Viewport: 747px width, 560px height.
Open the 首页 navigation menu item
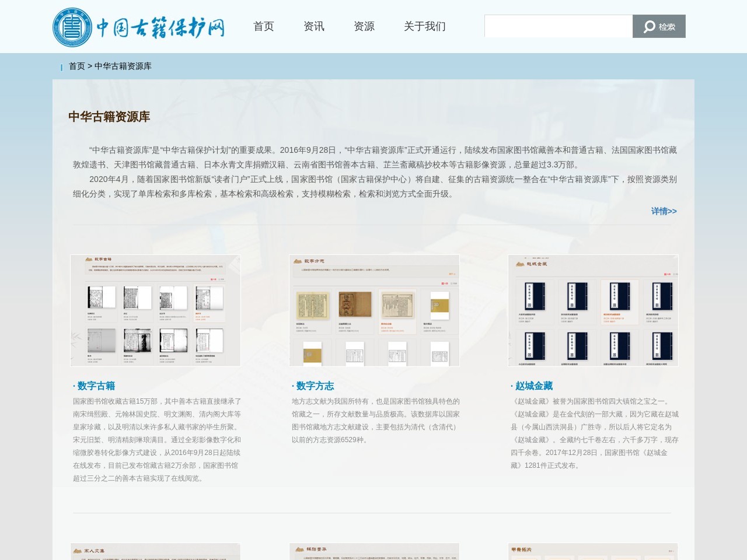264,26
